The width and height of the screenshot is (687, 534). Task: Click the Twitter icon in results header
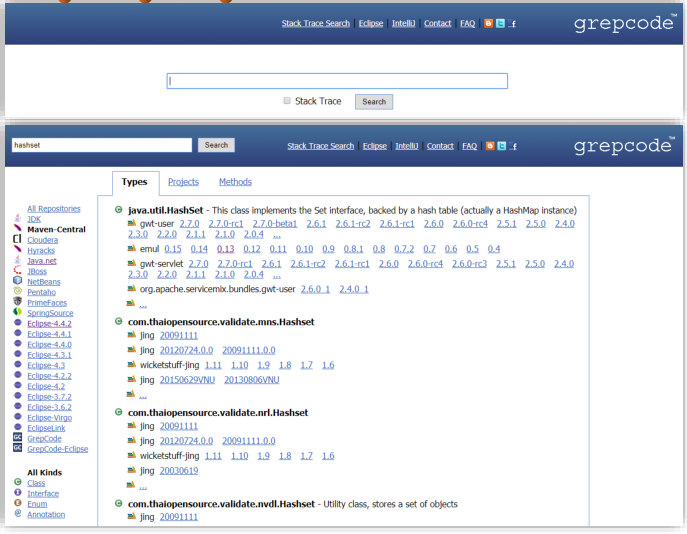tap(502, 146)
